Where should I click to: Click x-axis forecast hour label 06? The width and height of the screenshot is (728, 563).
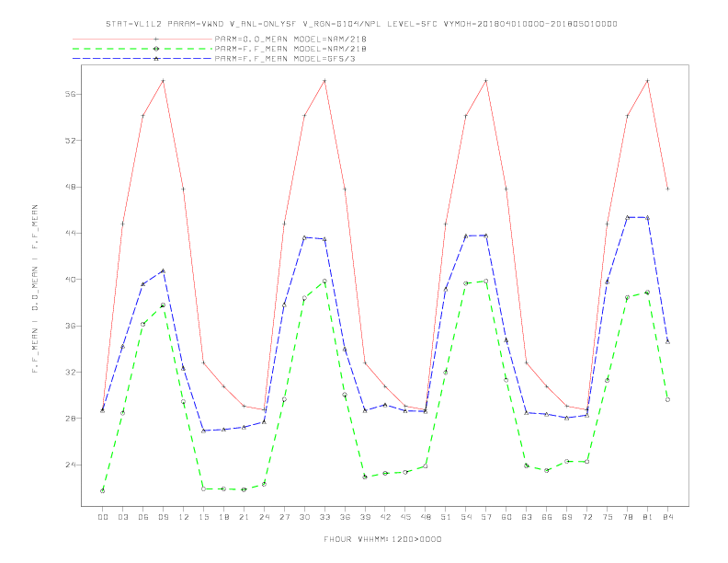point(143,517)
